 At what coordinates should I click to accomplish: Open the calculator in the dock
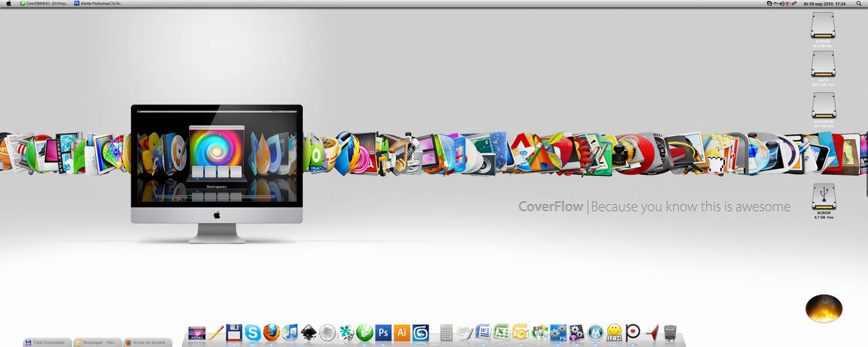click(446, 333)
